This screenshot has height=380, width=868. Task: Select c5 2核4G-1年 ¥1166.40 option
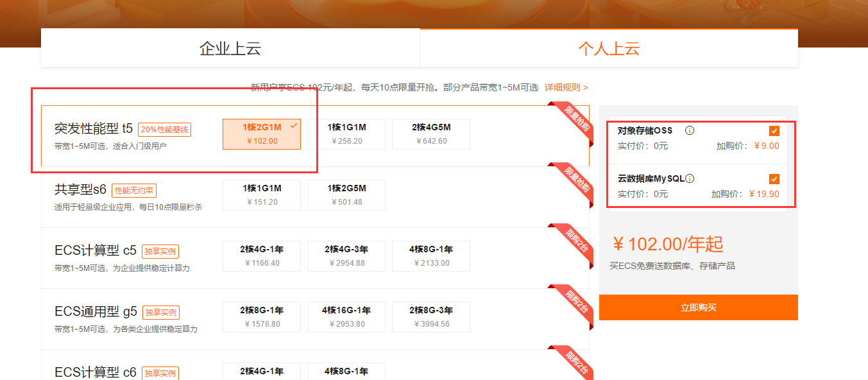pos(262,256)
